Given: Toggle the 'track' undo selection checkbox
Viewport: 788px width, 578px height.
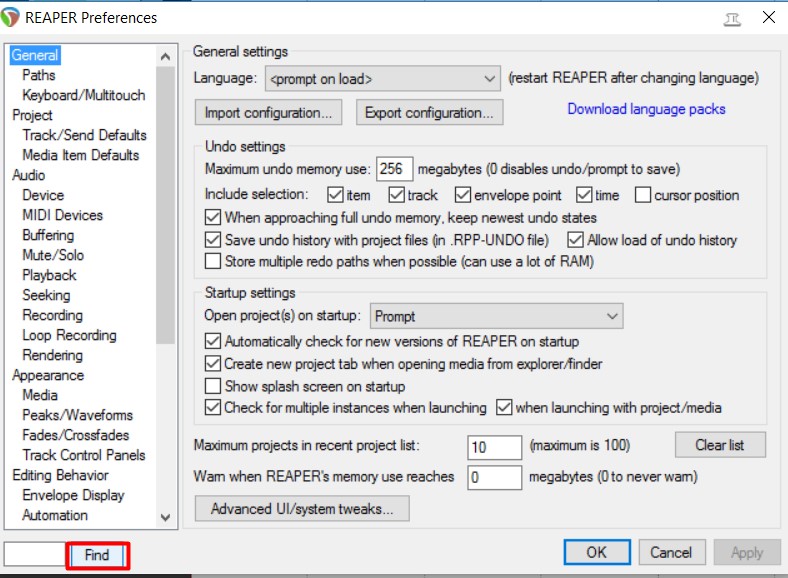Looking at the screenshot, I should (397, 195).
